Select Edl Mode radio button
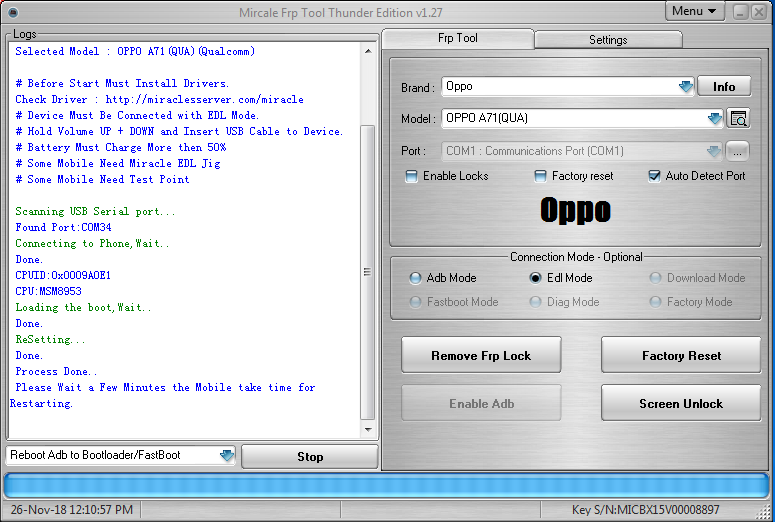 point(535,278)
